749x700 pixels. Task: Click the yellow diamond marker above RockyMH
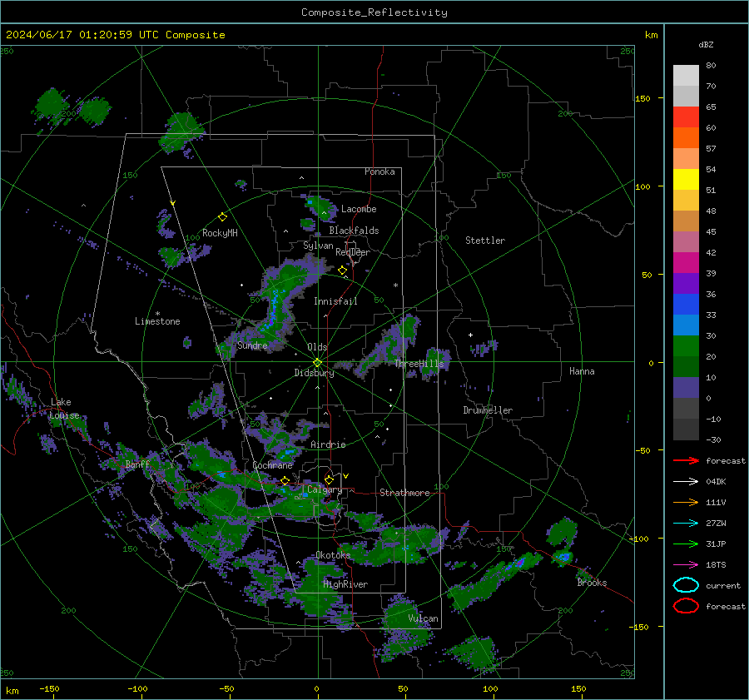[222, 217]
